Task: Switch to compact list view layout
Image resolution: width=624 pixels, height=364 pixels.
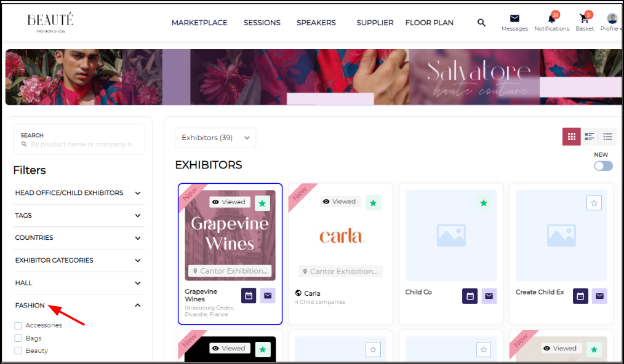Action: (x=607, y=137)
